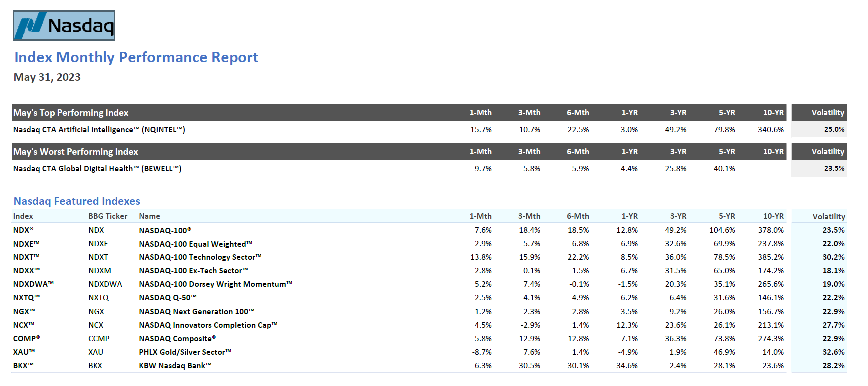868x386 pixels.
Task: Click the May's Top Performing Index header
Action: [71, 113]
